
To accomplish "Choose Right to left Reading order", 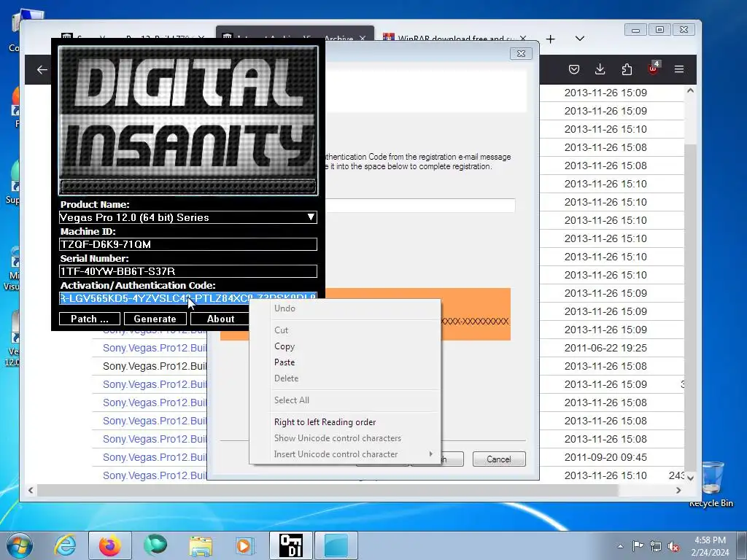I will click(325, 422).
